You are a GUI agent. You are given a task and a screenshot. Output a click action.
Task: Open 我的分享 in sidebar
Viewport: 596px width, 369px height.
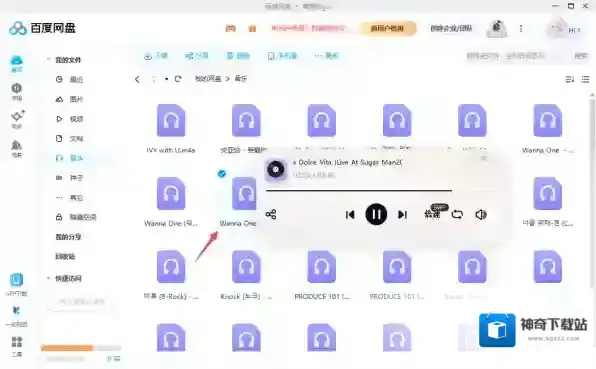coord(68,237)
